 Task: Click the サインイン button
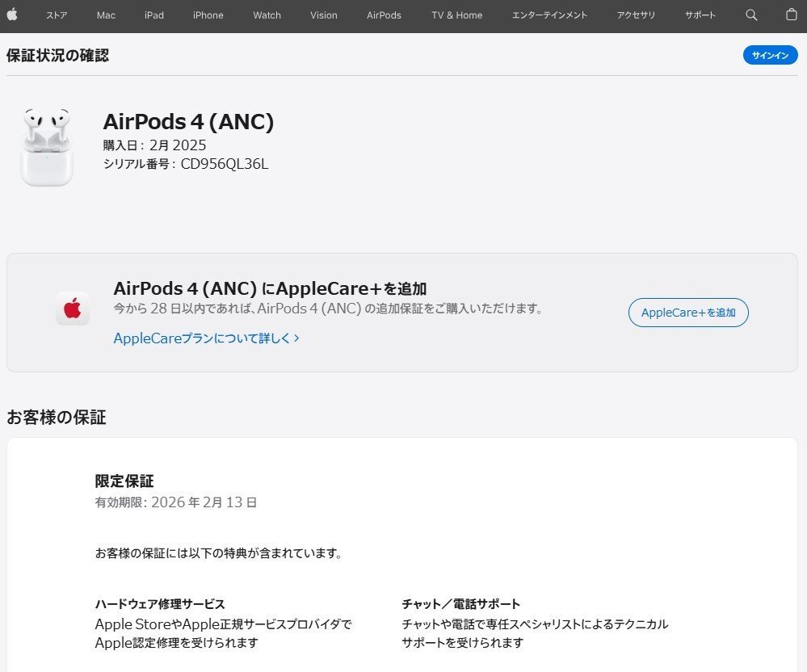[770, 55]
